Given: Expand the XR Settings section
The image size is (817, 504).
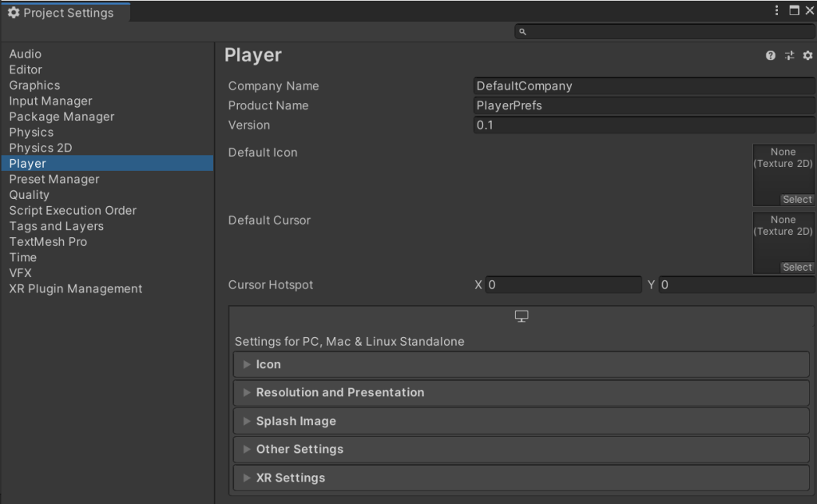Looking at the screenshot, I should [290, 478].
